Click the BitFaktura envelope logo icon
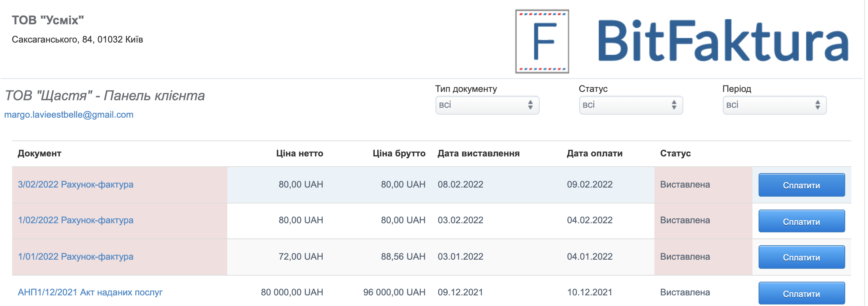Viewport: 868px width, 306px height. coord(542,41)
